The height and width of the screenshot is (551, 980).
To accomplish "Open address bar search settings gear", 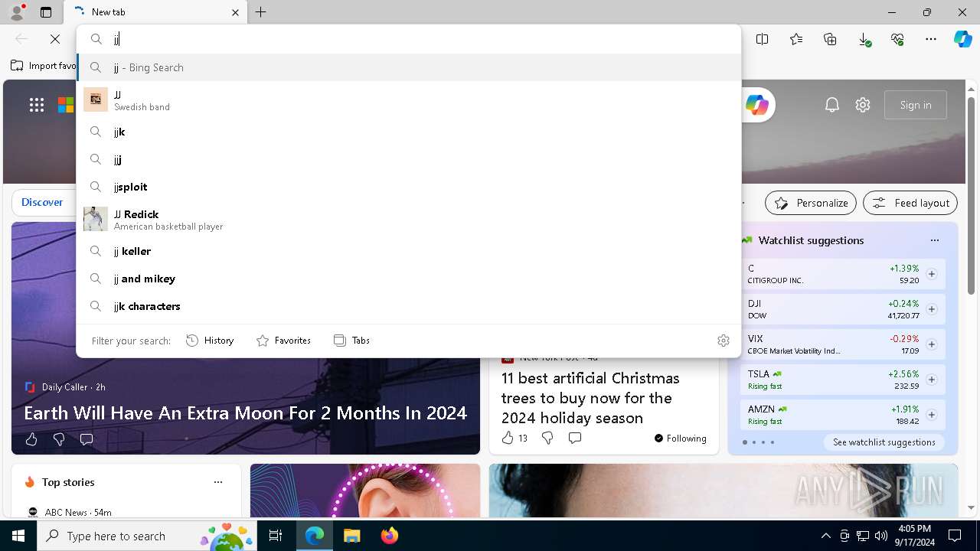I will click(724, 341).
